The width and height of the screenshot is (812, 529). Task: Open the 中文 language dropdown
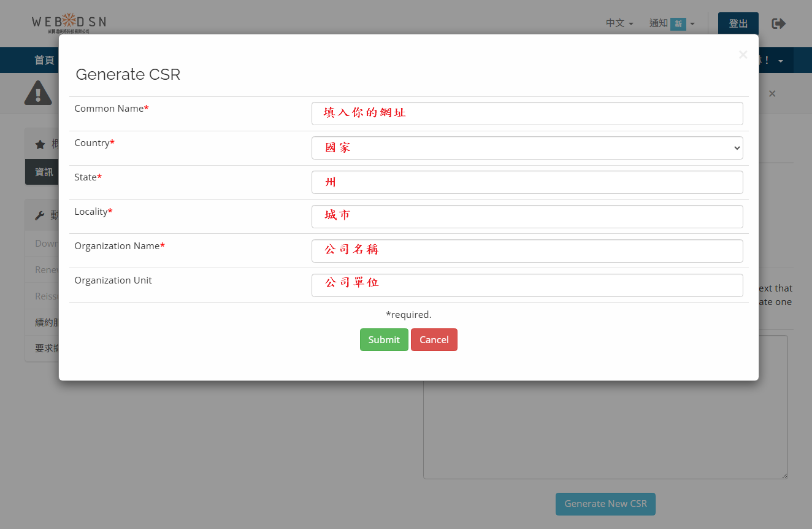[619, 23]
